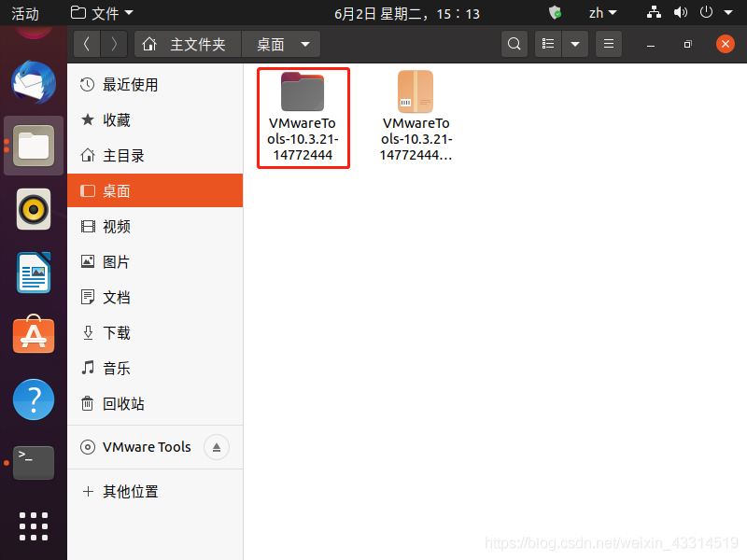Open the zh input method dropdown
747x560 pixels.
click(602, 13)
